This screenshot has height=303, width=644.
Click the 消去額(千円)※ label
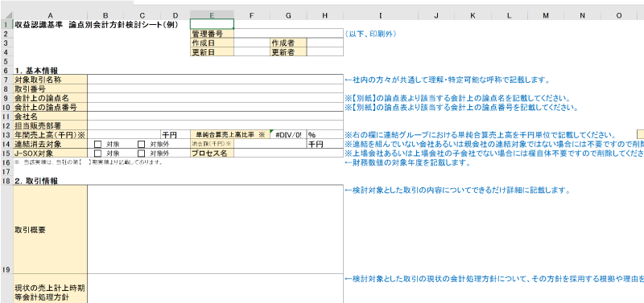click(212, 145)
